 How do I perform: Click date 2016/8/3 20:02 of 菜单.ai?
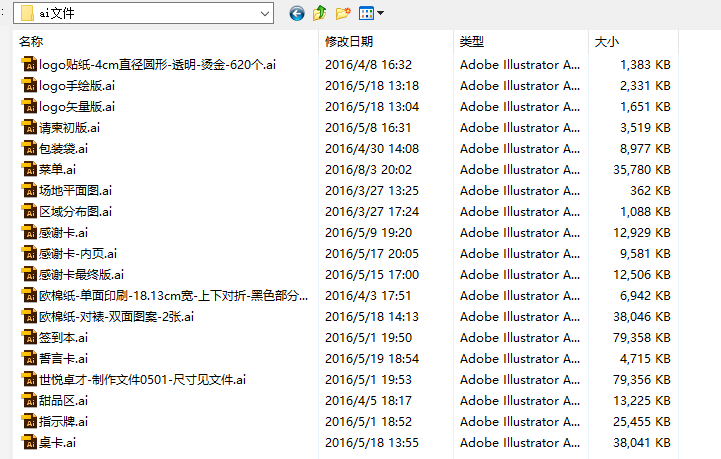coord(368,170)
